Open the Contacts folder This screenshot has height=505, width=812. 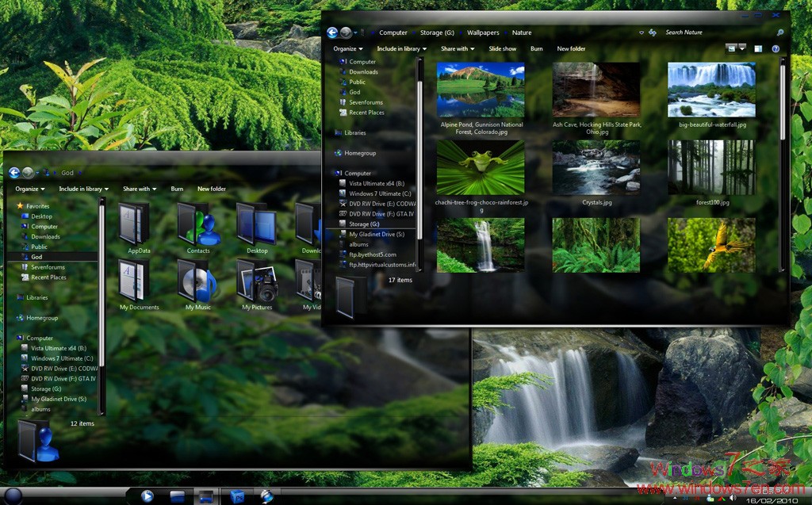coord(197,226)
